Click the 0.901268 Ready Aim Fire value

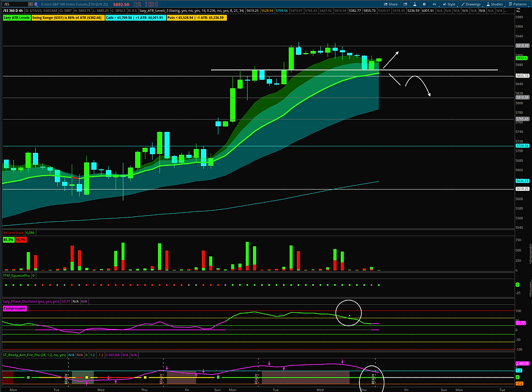[x=112, y=355]
